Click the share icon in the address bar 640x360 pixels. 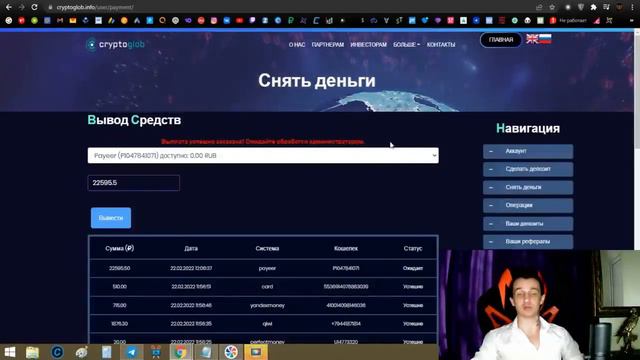[539, 7]
